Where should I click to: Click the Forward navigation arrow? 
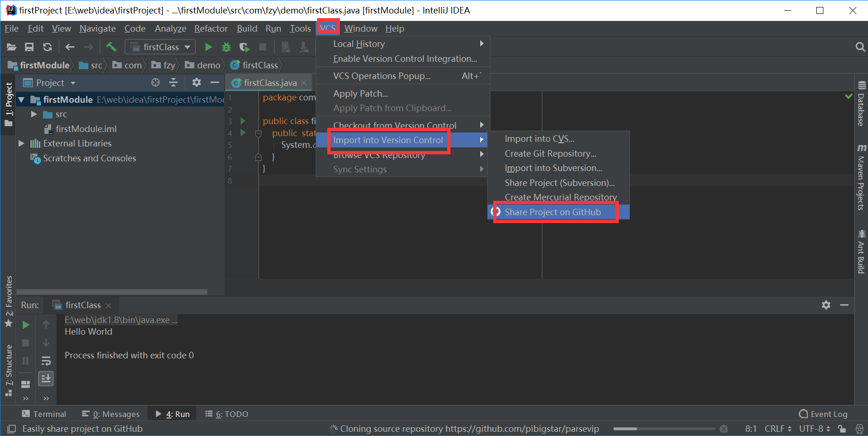[88, 47]
